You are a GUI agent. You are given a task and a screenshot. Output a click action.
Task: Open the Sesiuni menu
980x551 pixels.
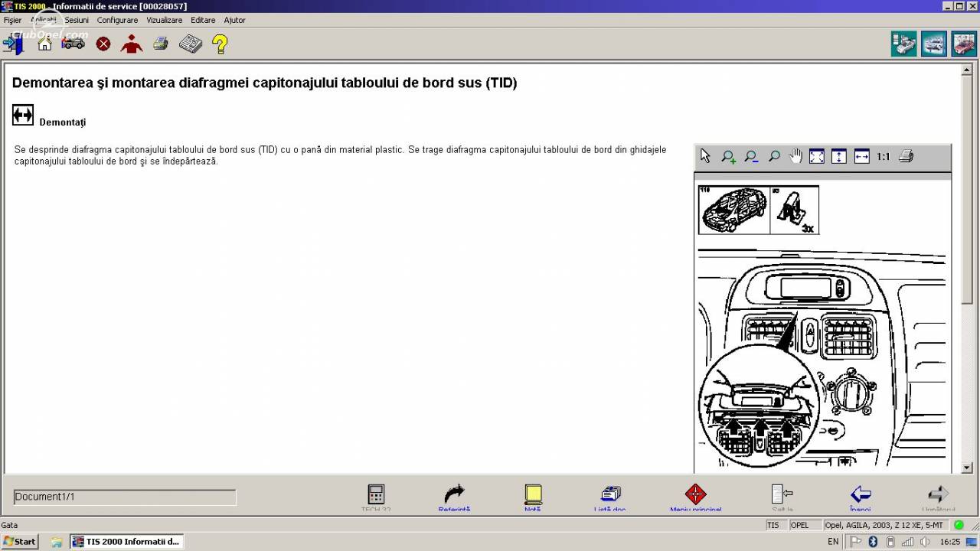pos(77,20)
